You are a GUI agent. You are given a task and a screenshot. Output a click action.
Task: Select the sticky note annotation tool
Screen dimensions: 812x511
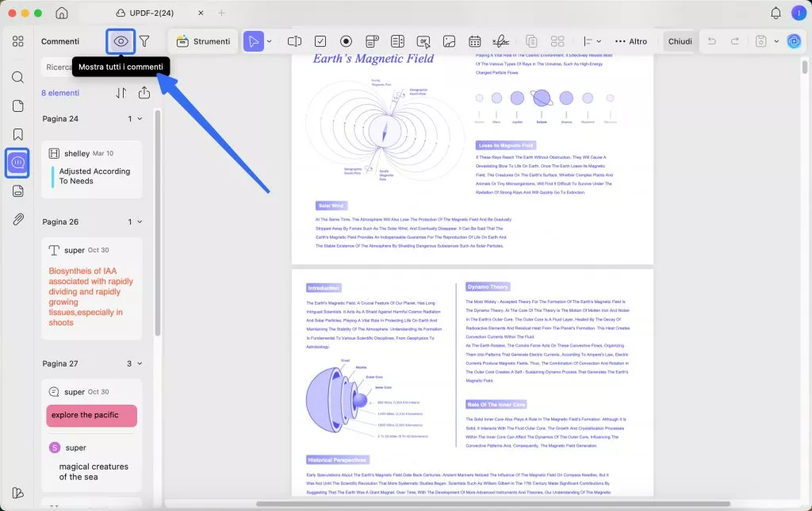371,41
